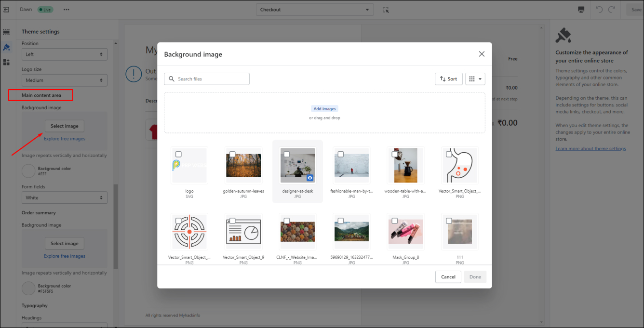Image resolution: width=644 pixels, height=328 pixels.
Task: Open the Form fields White dropdown
Action: [65, 197]
